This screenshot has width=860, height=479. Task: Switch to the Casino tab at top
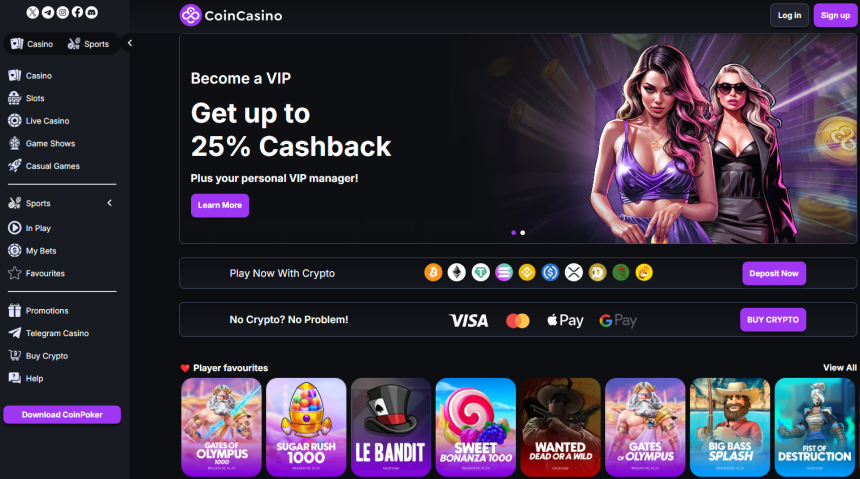pos(32,44)
